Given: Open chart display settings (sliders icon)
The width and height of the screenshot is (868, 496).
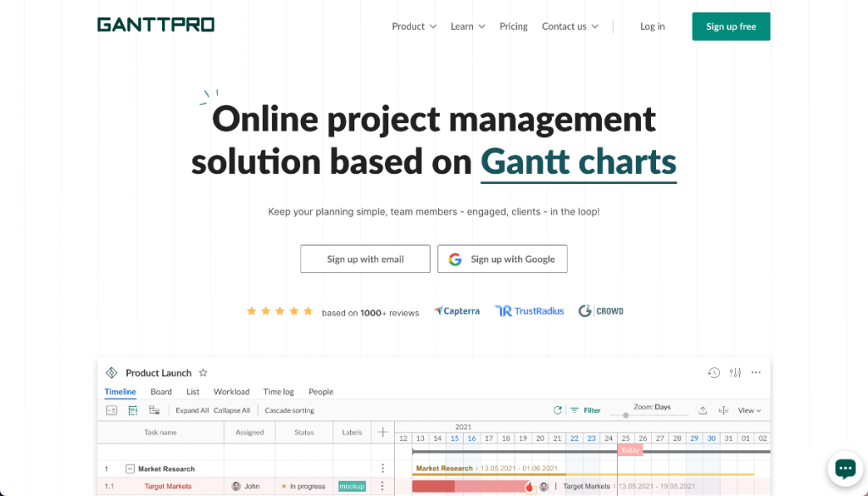Looking at the screenshot, I should pyautogui.click(x=734, y=372).
